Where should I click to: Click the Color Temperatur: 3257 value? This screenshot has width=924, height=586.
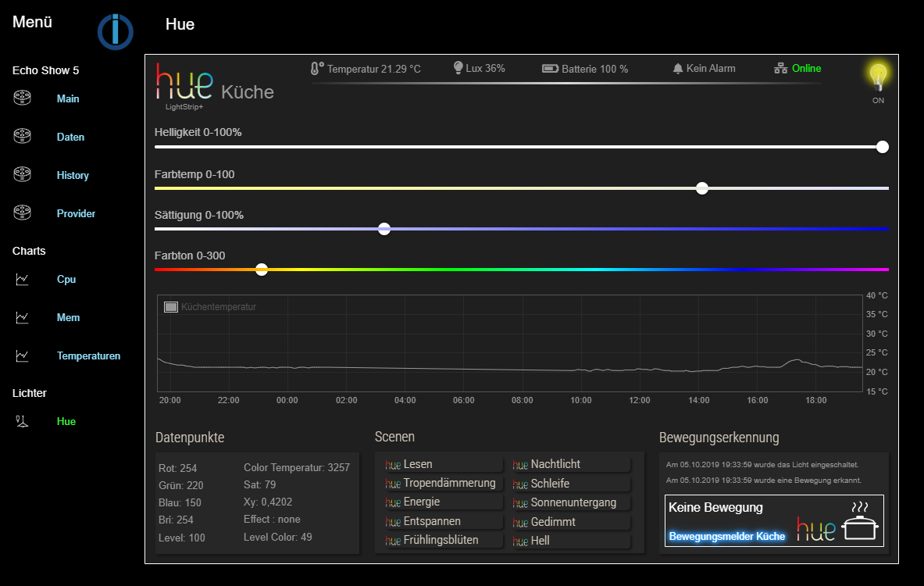[296, 467]
